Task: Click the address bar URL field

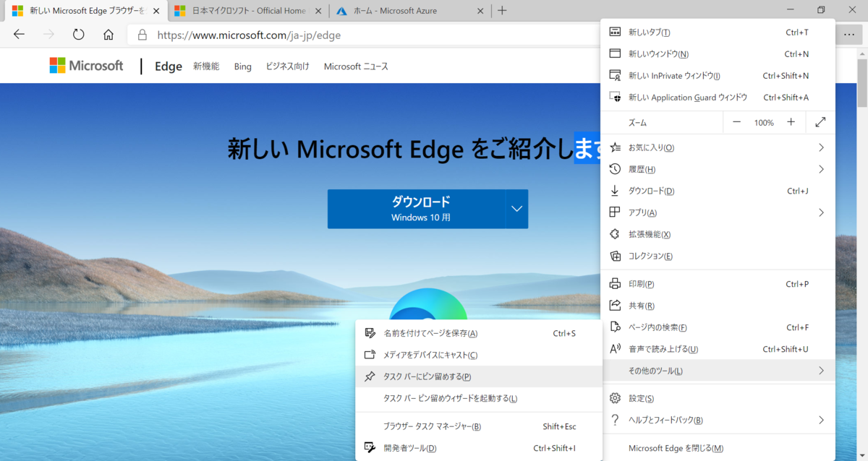Action: pos(364,35)
